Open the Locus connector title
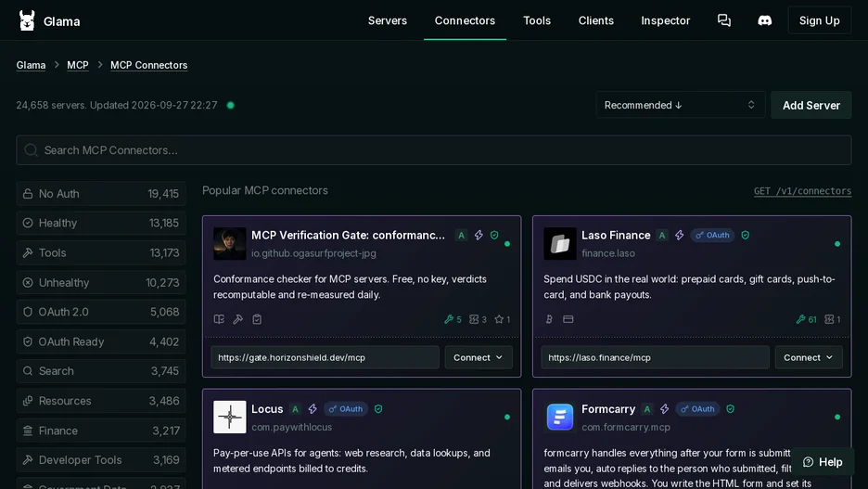The width and height of the screenshot is (868, 489). pyautogui.click(x=267, y=408)
